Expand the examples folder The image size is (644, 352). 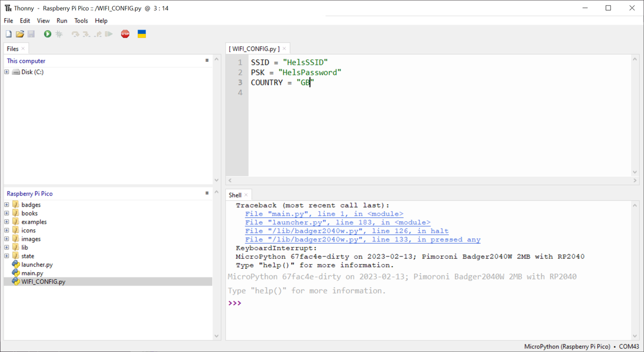5,222
